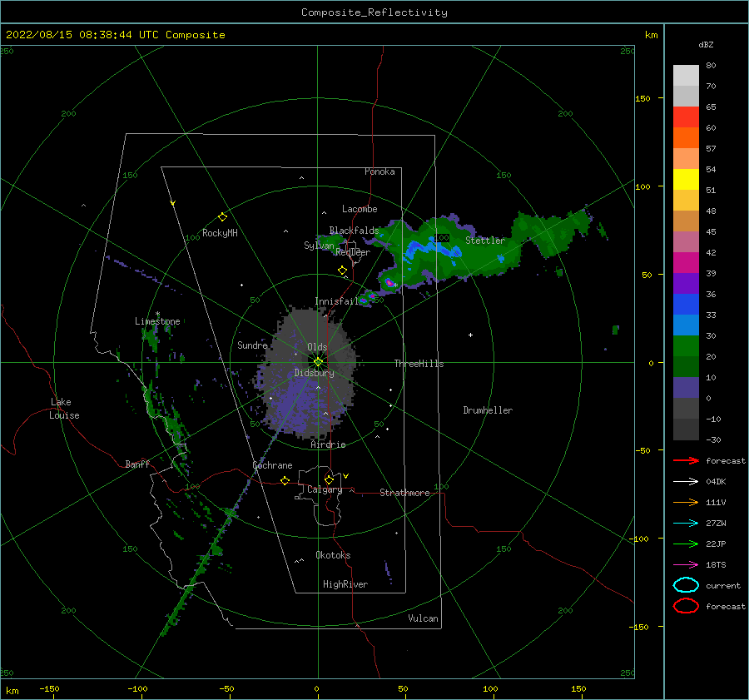Click the Airdrie town label
The height and width of the screenshot is (700, 749).
tap(328, 444)
